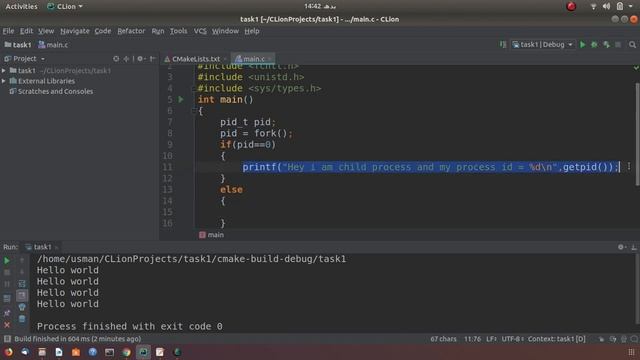Viewport: 640px width, 360px height.
Task: Close the Run panel with the red X
Action: click(7, 325)
